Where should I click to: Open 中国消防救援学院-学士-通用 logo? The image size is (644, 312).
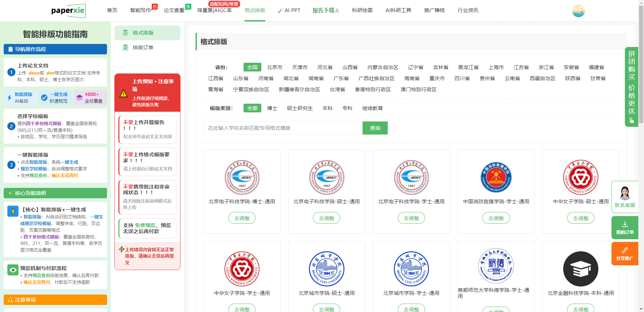tap(496, 177)
